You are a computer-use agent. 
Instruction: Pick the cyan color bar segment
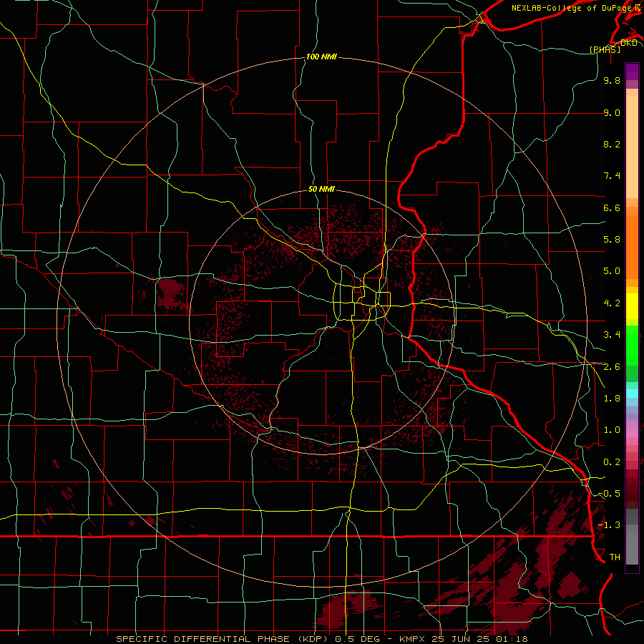pyautogui.click(x=632, y=393)
